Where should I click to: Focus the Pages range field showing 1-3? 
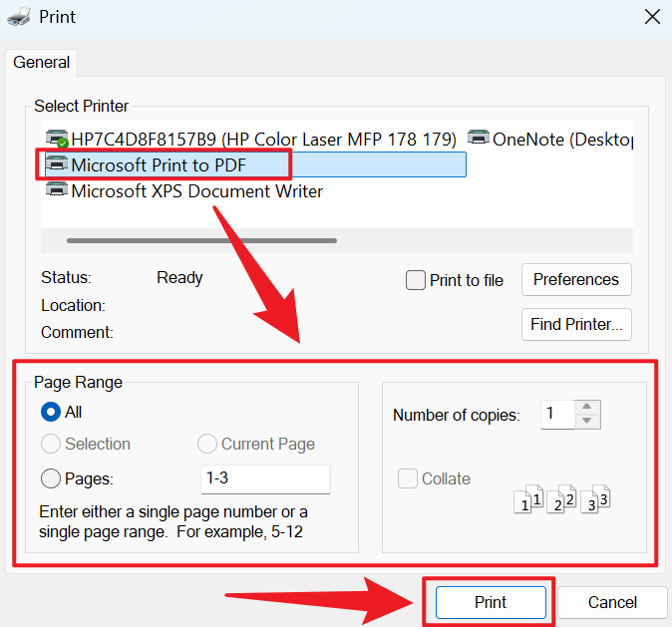coord(266,478)
